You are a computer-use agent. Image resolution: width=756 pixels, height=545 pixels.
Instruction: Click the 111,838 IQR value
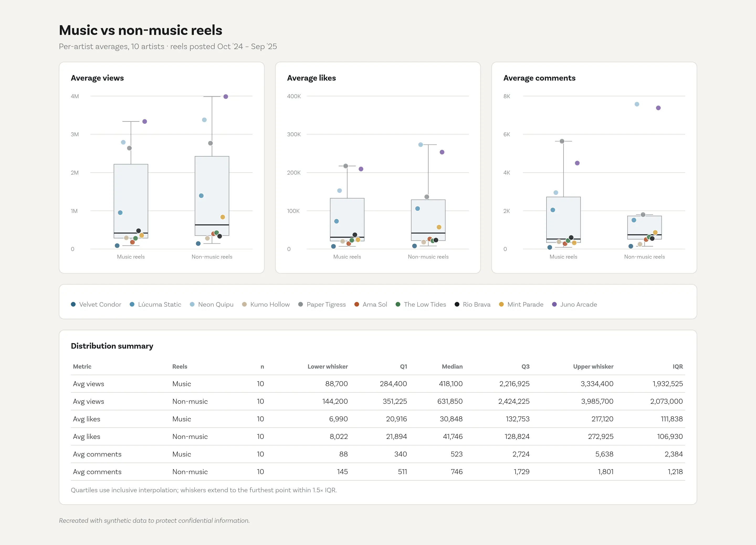[x=672, y=419]
